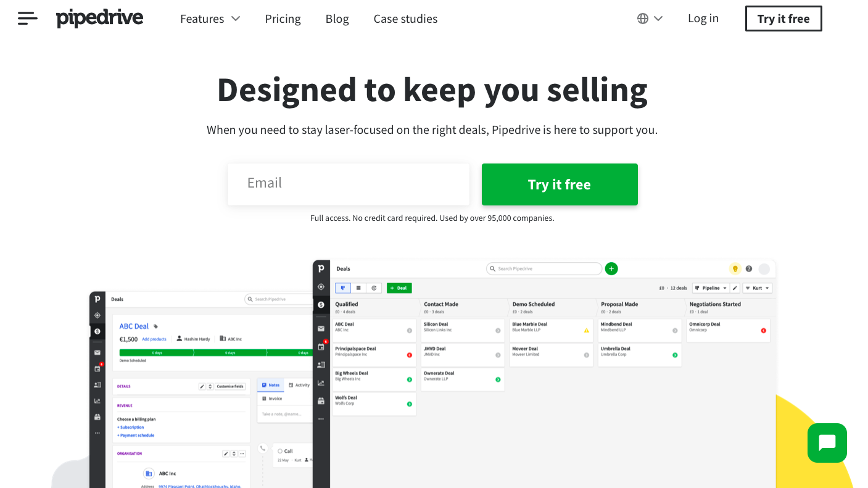Open the hamburger menu next to Pipedrive logo
Image resolution: width=868 pixels, height=488 pixels.
[28, 19]
